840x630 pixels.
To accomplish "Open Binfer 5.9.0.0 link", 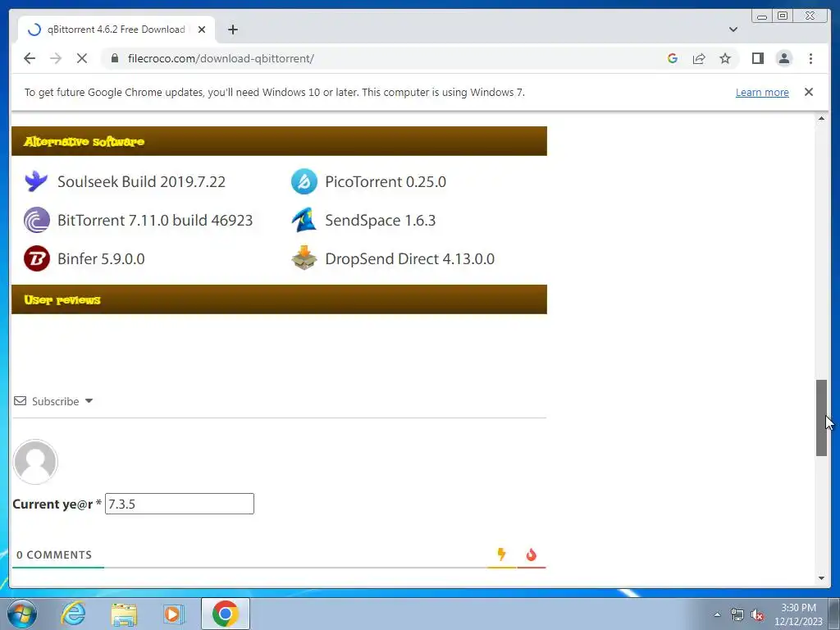I will [101, 258].
